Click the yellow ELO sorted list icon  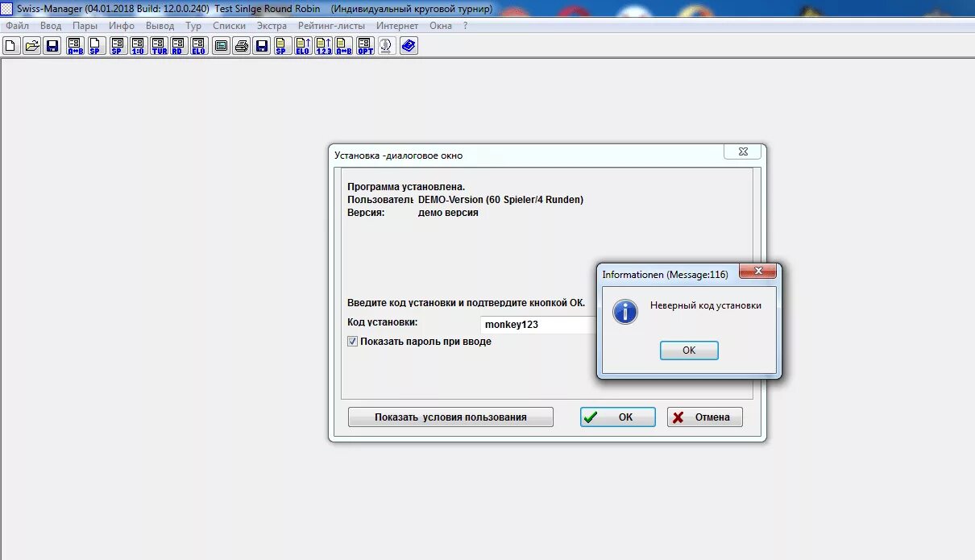(303, 46)
